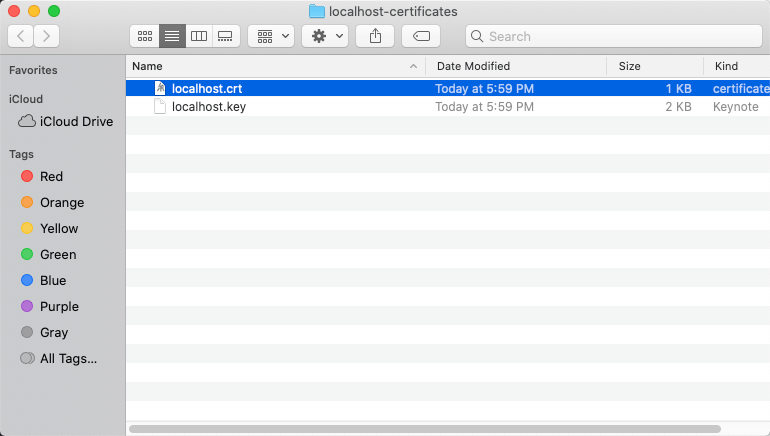Click the 1 KB size value
The width and height of the screenshot is (770, 436).
[678, 88]
